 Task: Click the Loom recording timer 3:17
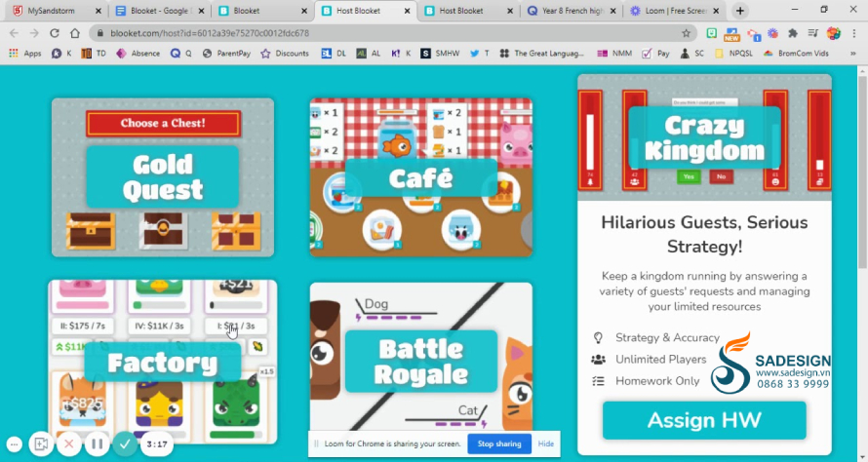pos(157,443)
